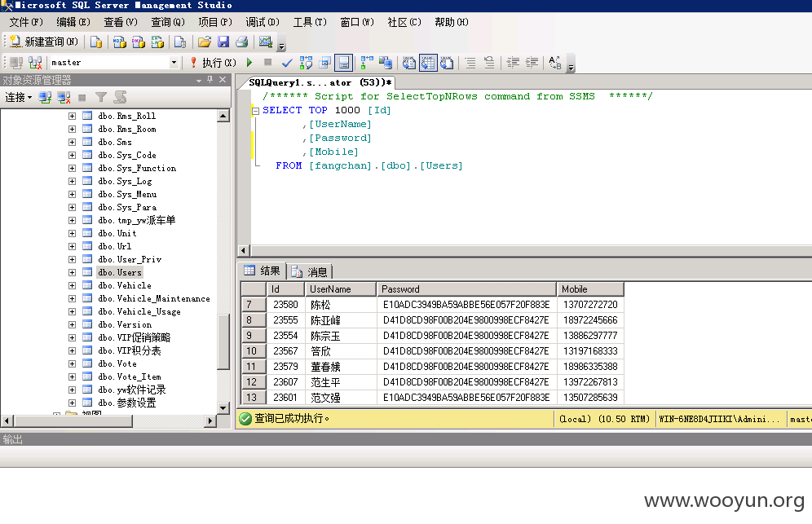Select dbo.Vehicle_Maintenance in the tree

pyautogui.click(x=154, y=299)
